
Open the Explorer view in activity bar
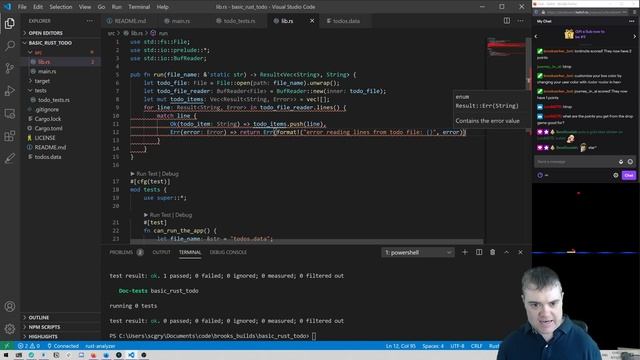10,23
